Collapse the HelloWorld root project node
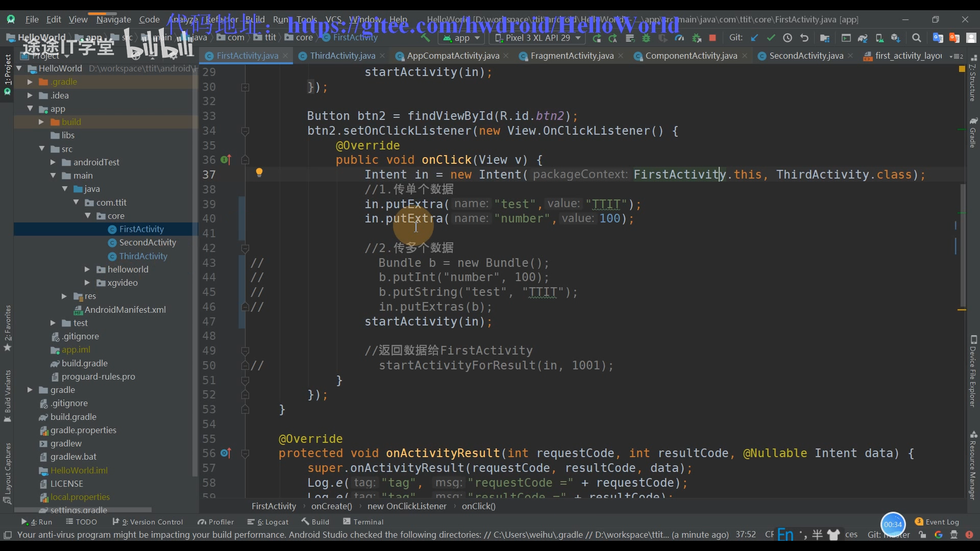Image resolution: width=980 pixels, height=551 pixels. (19, 68)
